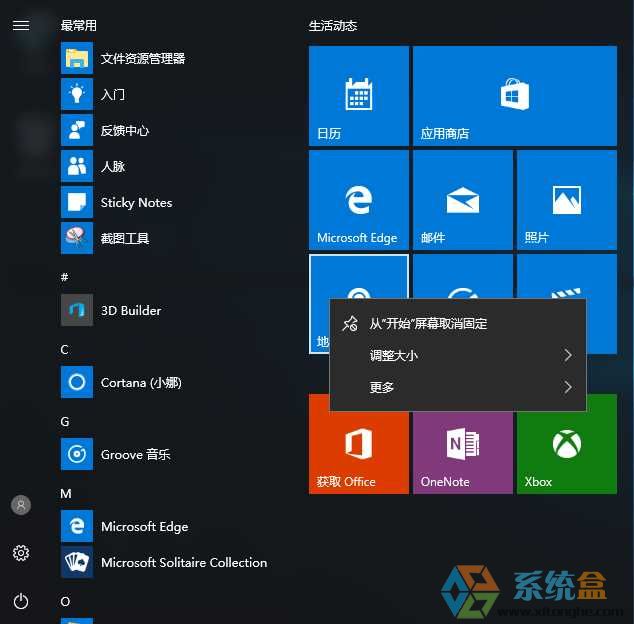This screenshot has width=634, height=624.
Task: Open 反馈中心 feedback hub icon
Action: tap(77, 130)
